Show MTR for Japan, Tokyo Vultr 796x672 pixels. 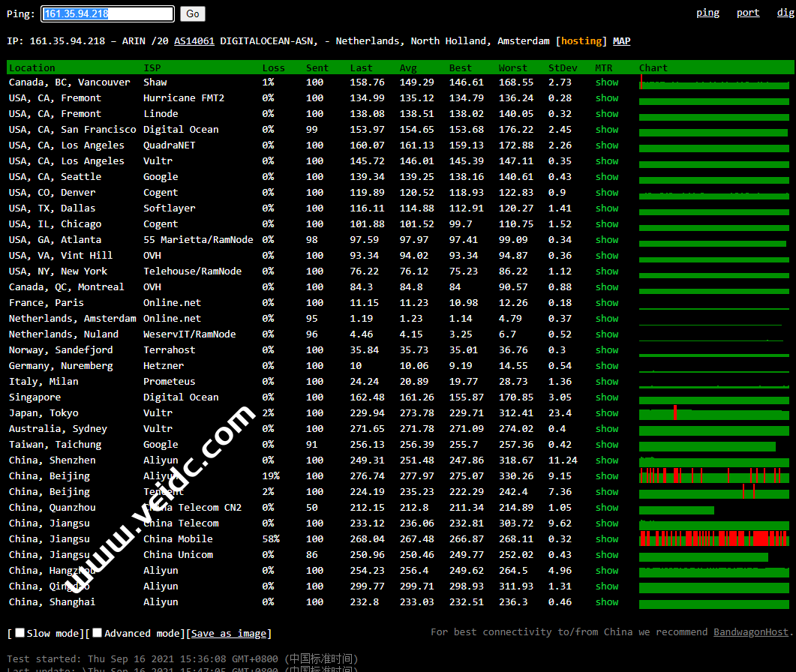[607, 413]
